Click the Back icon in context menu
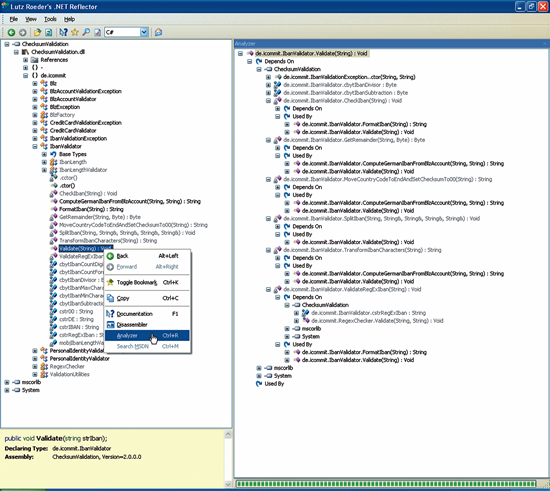550x491 pixels. [x=110, y=256]
